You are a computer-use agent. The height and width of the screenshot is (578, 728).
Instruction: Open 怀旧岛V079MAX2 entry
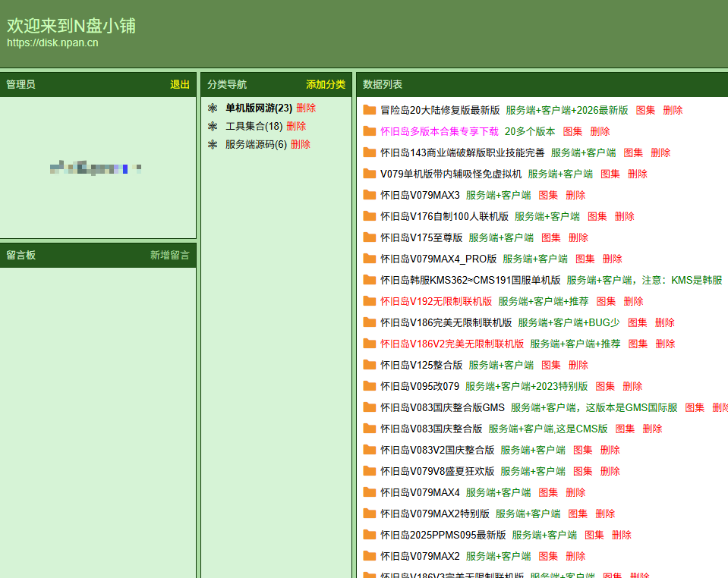[x=420, y=556]
